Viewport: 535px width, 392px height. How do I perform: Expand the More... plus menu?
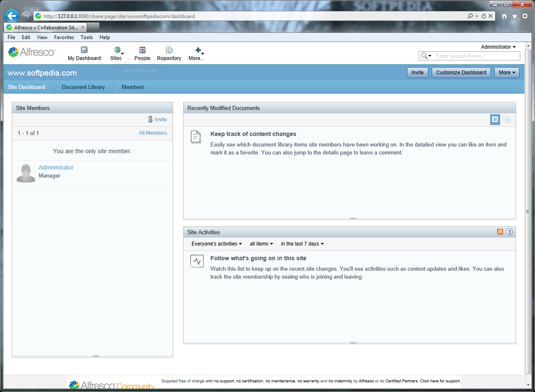pyautogui.click(x=197, y=54)
